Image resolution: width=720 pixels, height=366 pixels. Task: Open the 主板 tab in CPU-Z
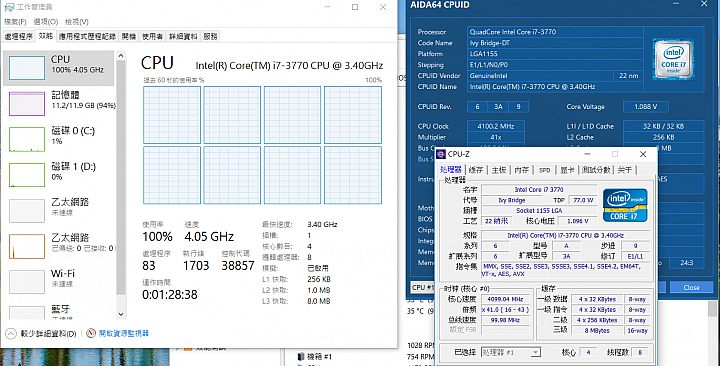(x=499, y=170)
